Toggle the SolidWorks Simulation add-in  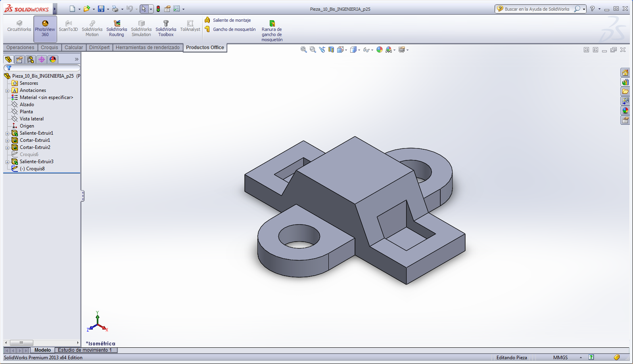point(141,29)
